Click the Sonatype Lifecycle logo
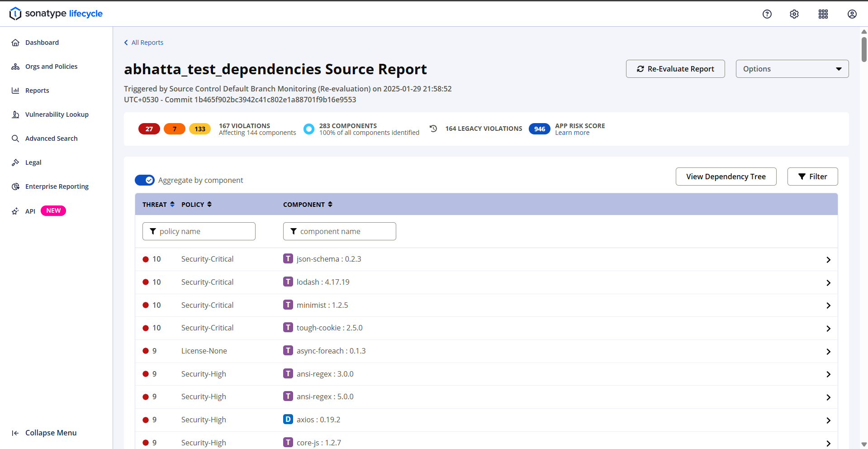 click(x=56, y=14)
